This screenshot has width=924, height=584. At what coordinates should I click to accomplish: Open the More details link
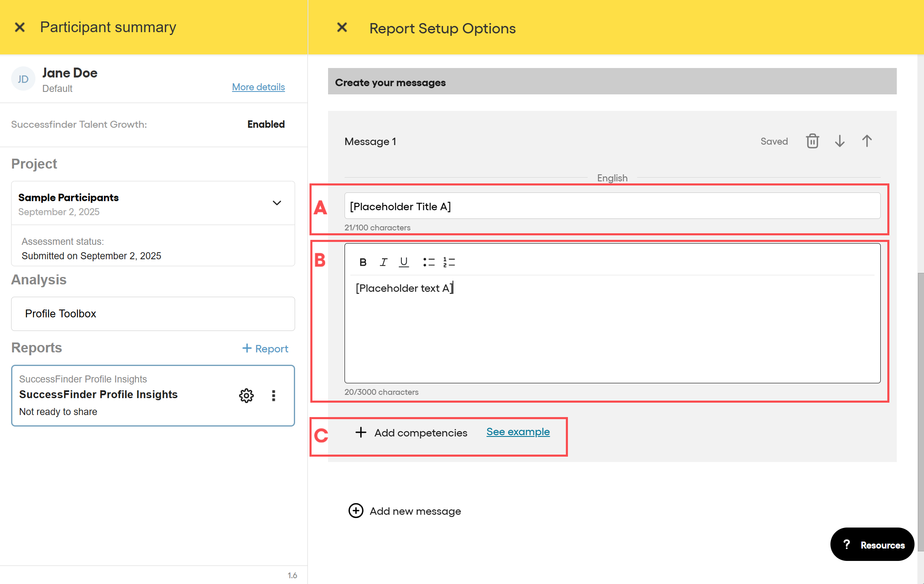(x=258, y=87)
